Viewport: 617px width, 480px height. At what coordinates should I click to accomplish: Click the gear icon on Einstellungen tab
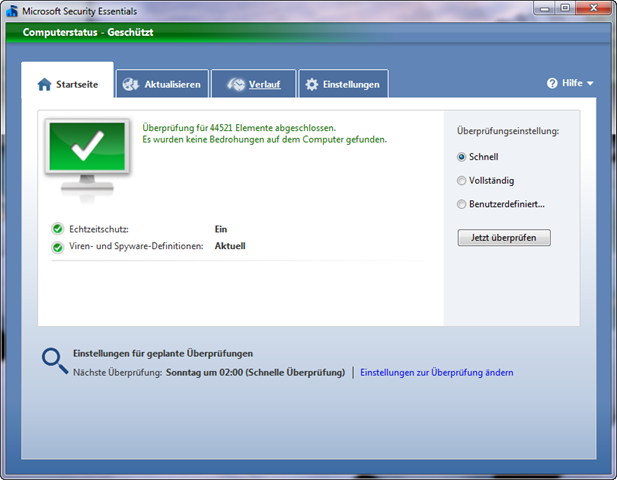[312, 85]
